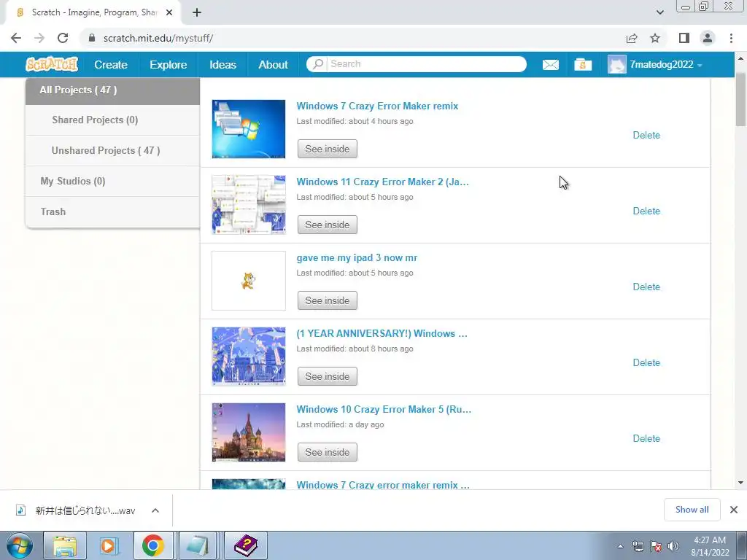
Task: Open the 7matedog2022 account dropdown
Action: [666, 64]
